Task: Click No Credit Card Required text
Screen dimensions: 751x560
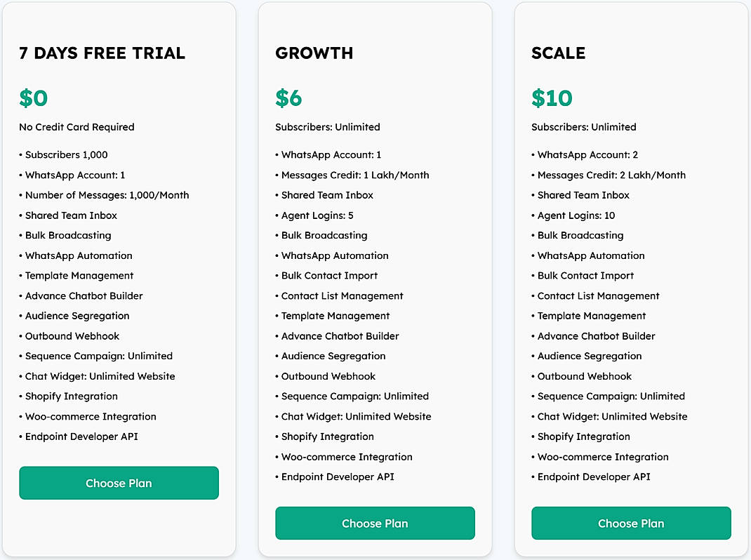Action: coord(76,127)
